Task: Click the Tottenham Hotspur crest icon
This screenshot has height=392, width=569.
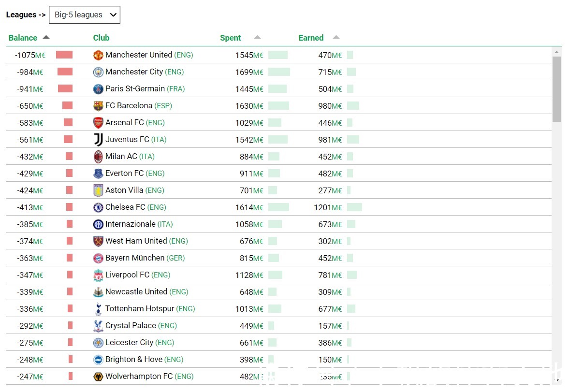Action: pos(98,309)
